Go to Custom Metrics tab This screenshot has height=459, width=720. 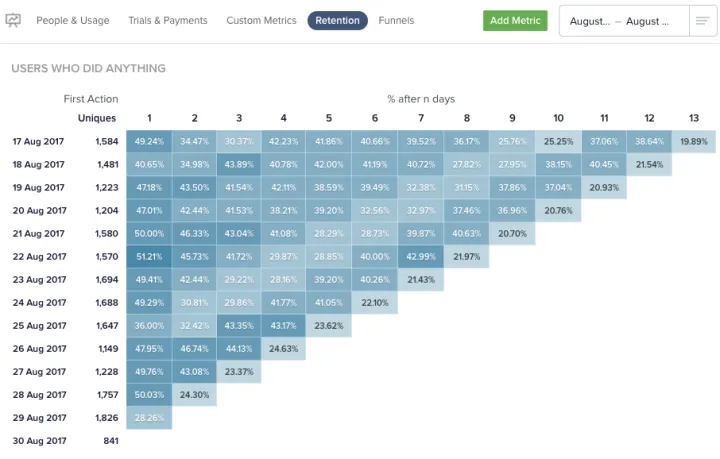point(259,20)
